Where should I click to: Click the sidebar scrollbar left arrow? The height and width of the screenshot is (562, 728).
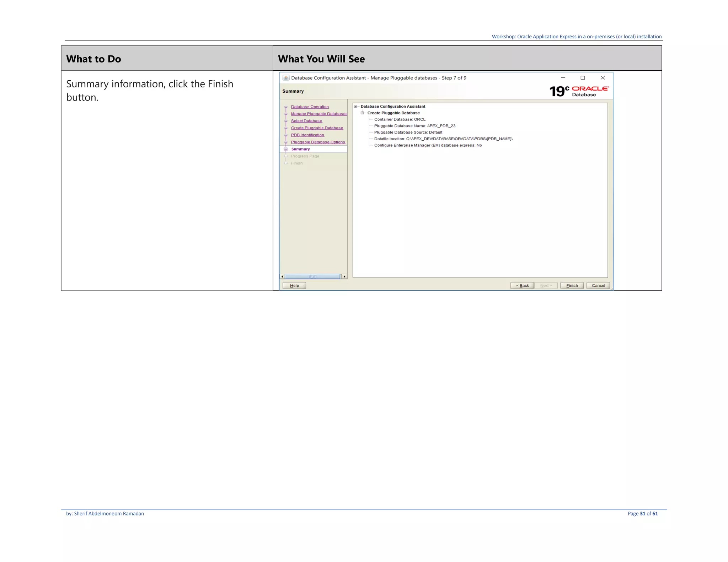[283, 276]
